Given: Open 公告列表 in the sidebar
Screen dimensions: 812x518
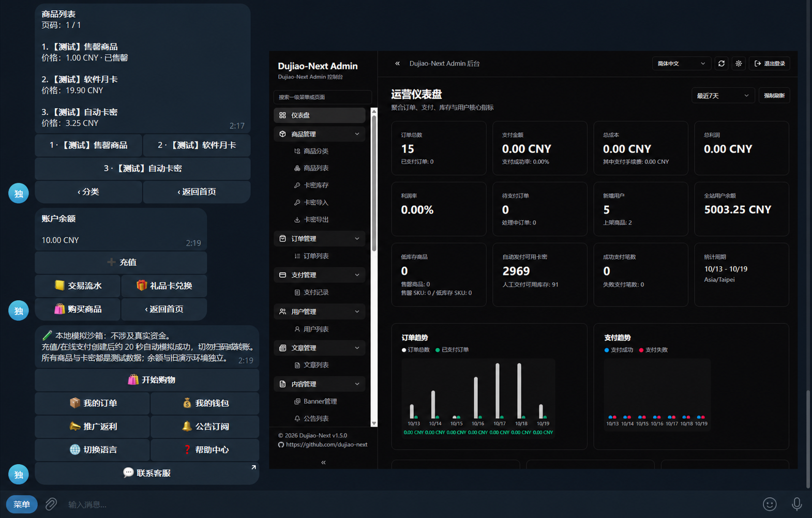Looking at the screenshot, I should click(315, 418).
